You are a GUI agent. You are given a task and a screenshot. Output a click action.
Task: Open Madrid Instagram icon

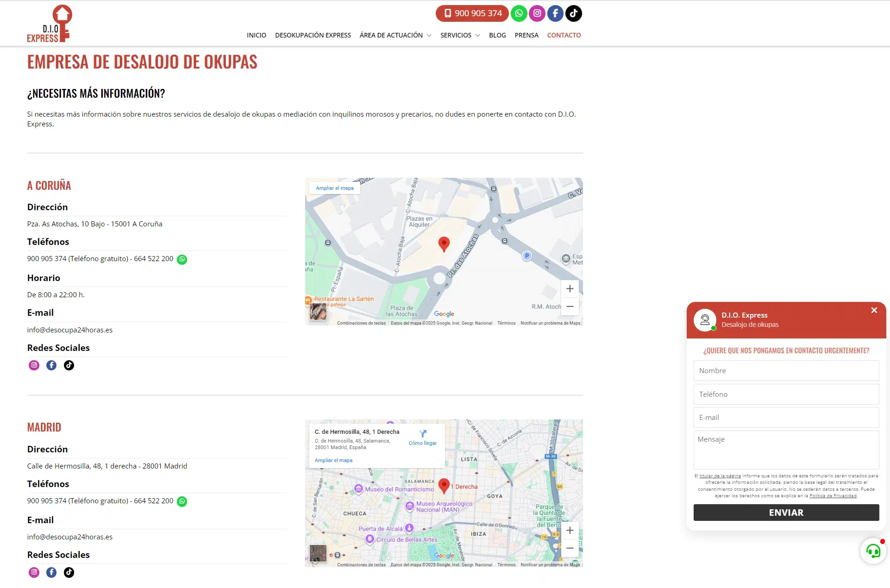point(34,572)
